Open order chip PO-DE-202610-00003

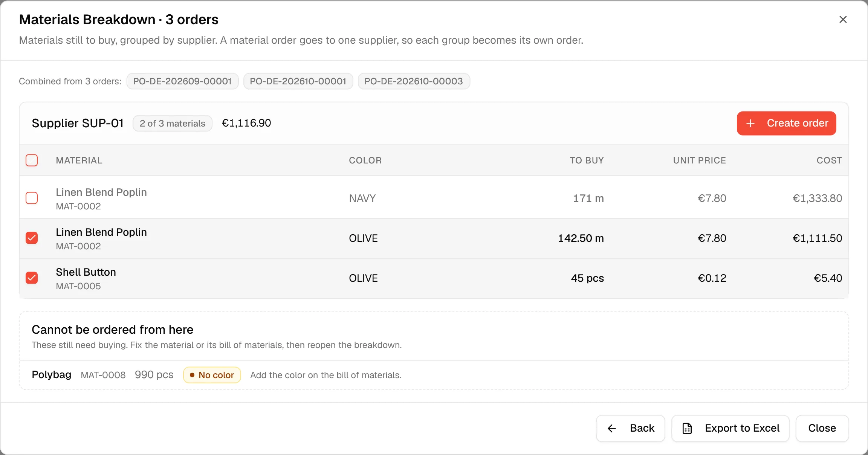click(x=414, y=81)
